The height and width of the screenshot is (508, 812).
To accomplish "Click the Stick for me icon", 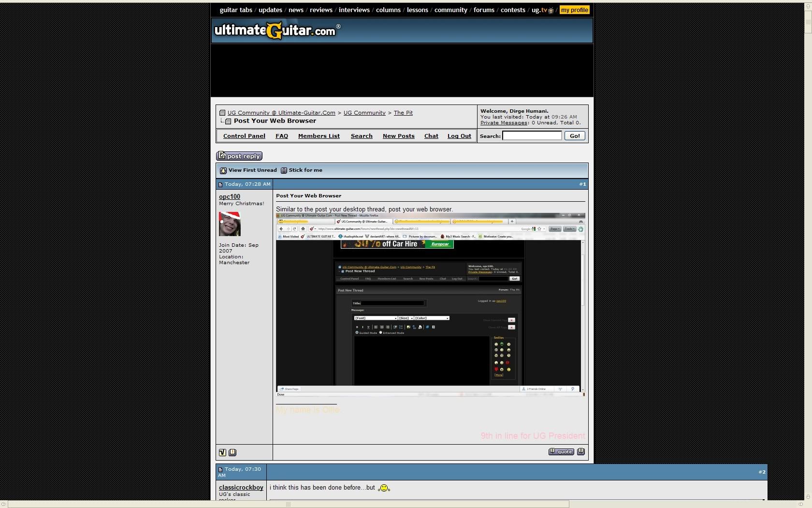I will pos(284,170).
